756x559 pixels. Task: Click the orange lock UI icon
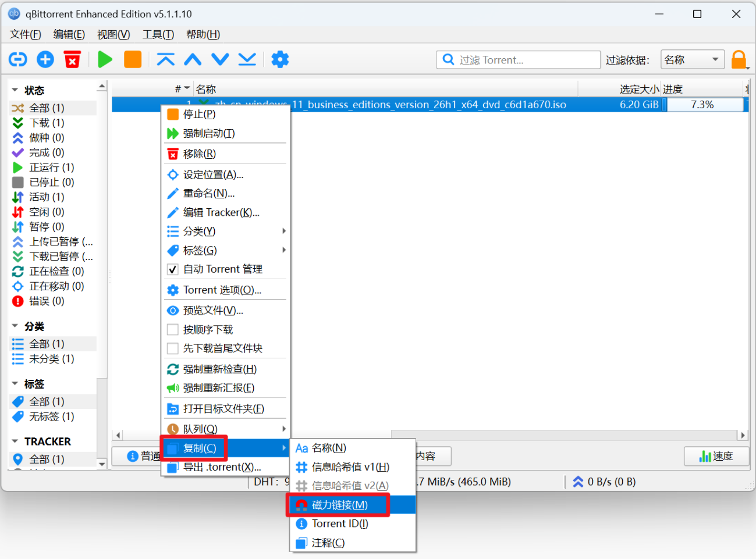click(x=739, y=59)
